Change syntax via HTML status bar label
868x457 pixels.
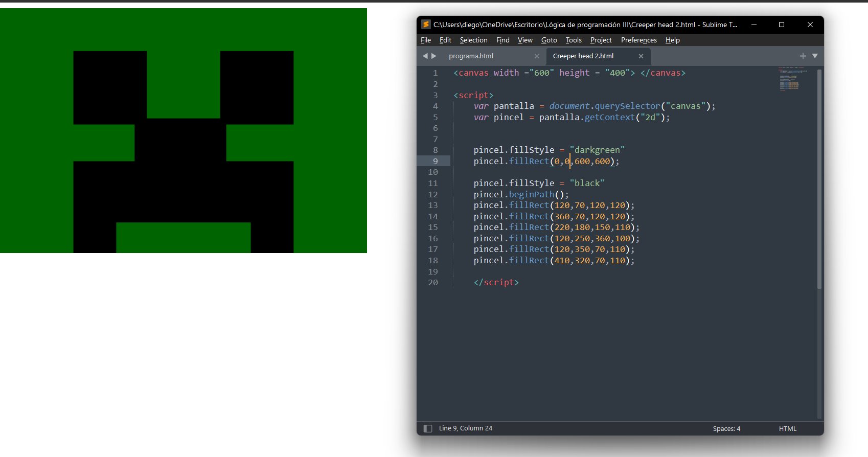(787, 428)
